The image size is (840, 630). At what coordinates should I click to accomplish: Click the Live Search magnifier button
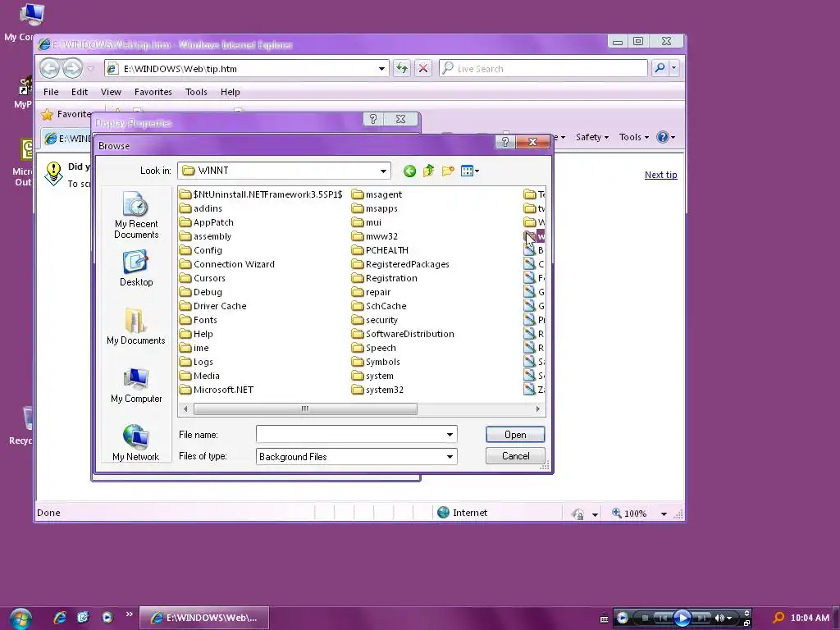(660, 68)
